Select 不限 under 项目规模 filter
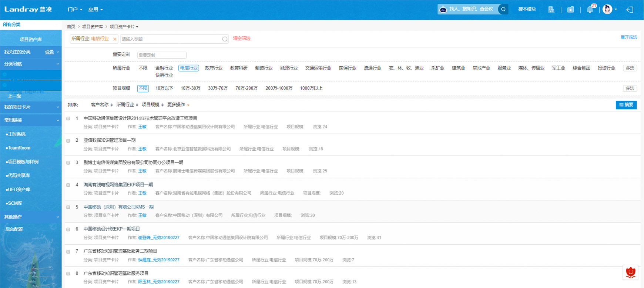The width and height of the screenshot is (644, 288). 143,88
